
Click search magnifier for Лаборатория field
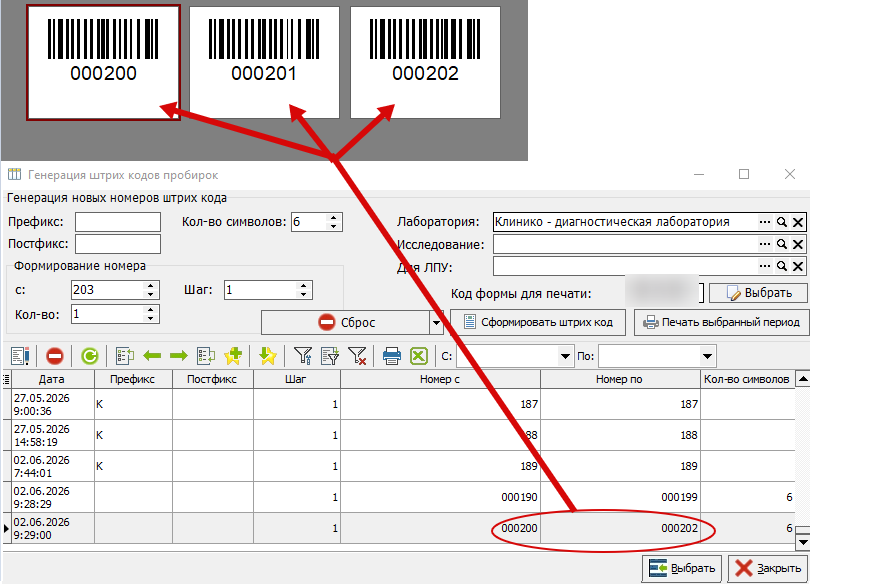click(781, 222)
